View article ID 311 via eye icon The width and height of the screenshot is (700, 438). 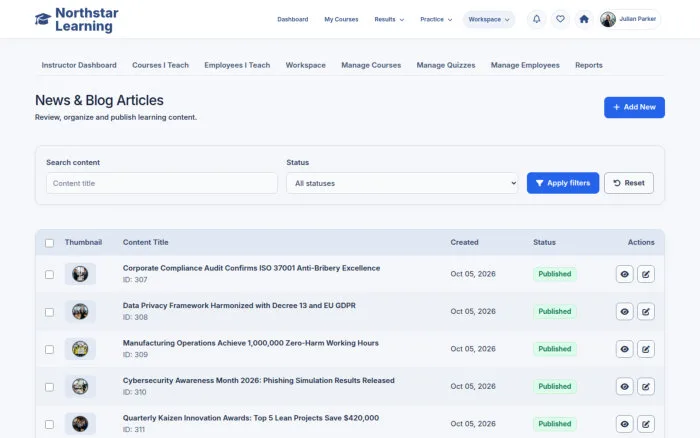(x=625, y=424)
